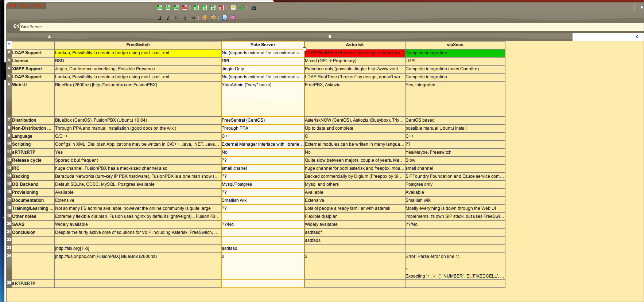644x302 pixels.
Task: Apply center alignment to cell
Action: (193, 18)
